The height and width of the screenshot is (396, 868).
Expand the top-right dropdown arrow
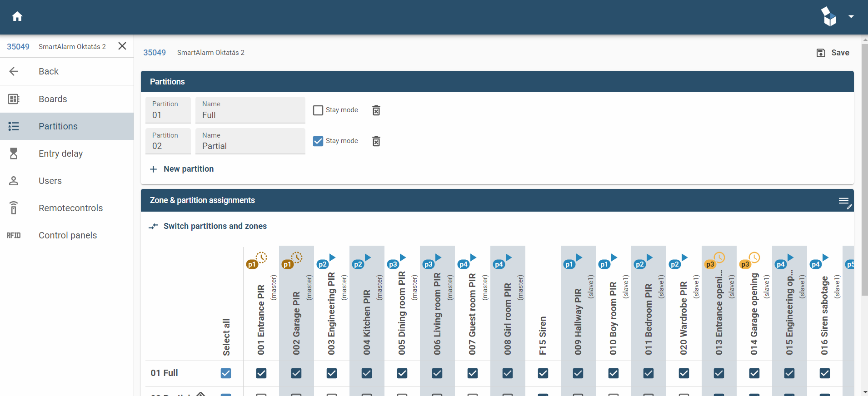(x=851, y=16)
